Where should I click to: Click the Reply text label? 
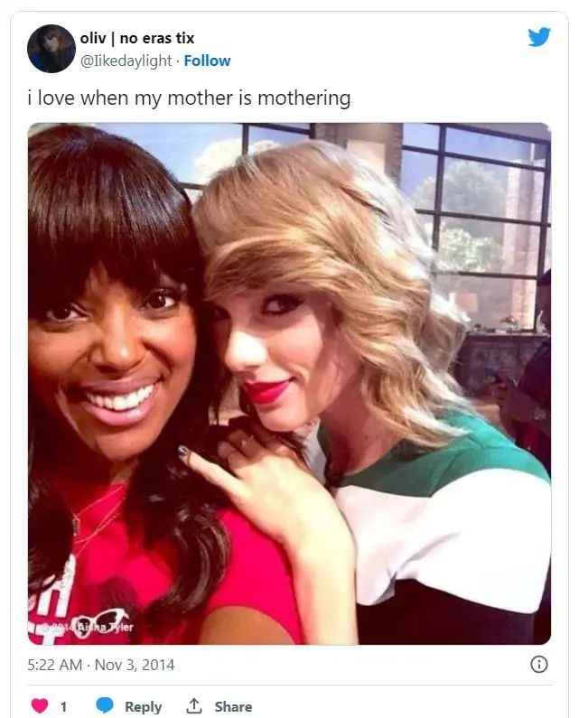pyautogui.click(x=143, y=706)
